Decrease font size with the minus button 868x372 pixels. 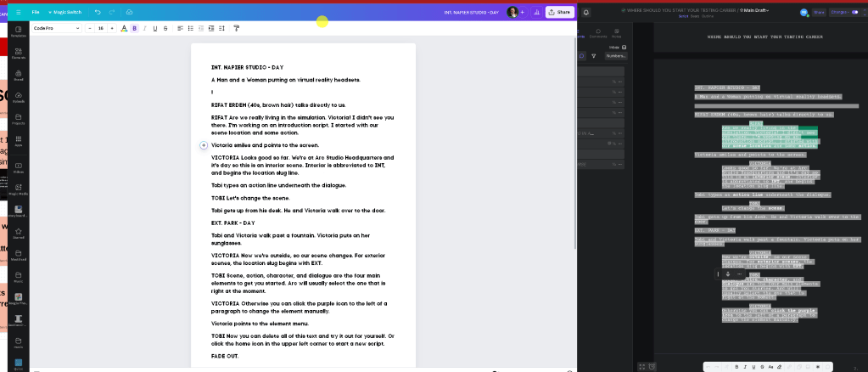(90, 28)
